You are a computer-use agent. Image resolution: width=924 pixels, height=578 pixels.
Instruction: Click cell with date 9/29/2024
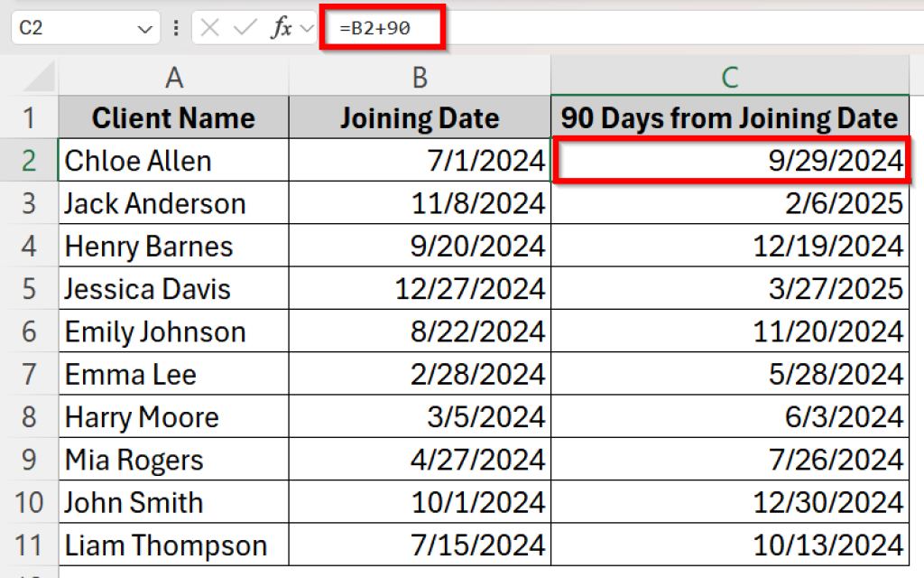[x=730, y=161]
